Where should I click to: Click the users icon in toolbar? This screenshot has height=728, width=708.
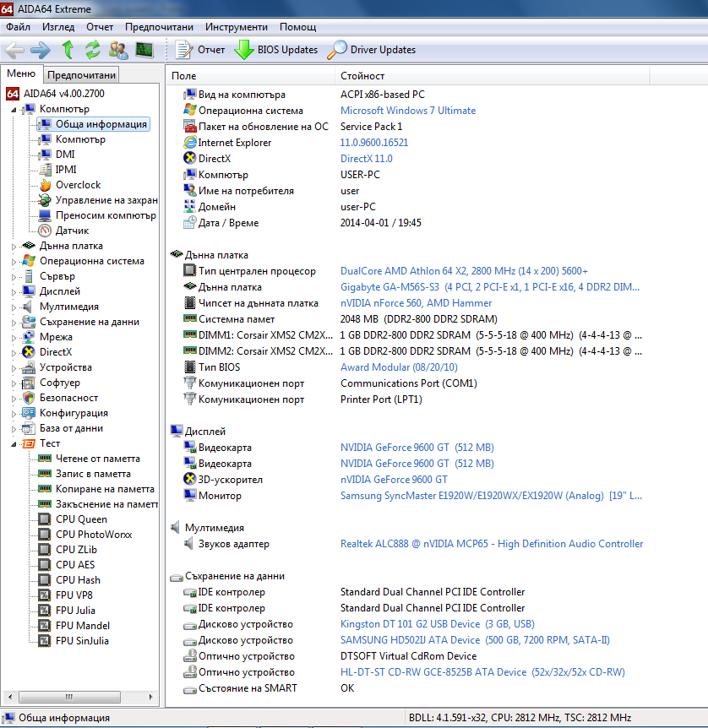(x=118, y=50)
